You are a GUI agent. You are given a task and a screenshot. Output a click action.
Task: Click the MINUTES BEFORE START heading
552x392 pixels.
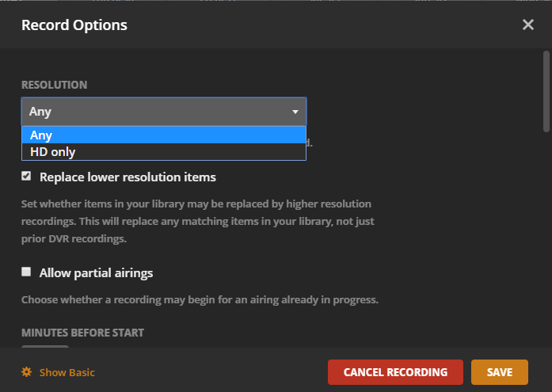pyautogui.click(x=82, y=333)
